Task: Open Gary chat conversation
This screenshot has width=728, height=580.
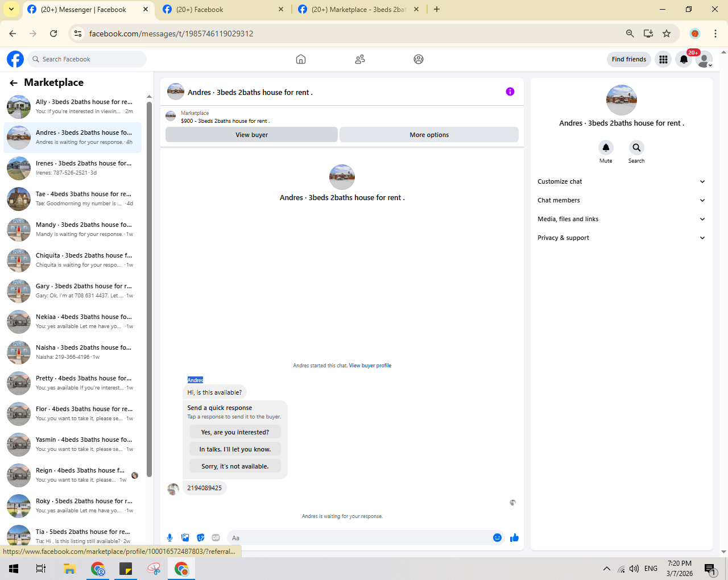Action: (x=73, y=291)
